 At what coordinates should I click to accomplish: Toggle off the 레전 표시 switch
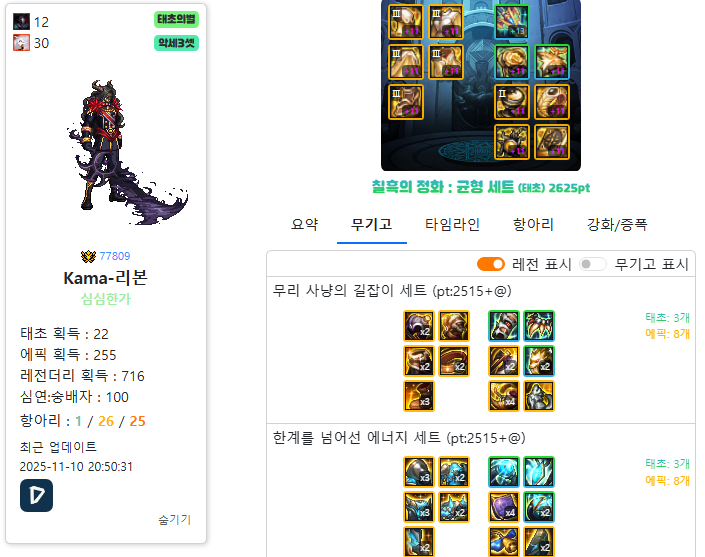491,264
